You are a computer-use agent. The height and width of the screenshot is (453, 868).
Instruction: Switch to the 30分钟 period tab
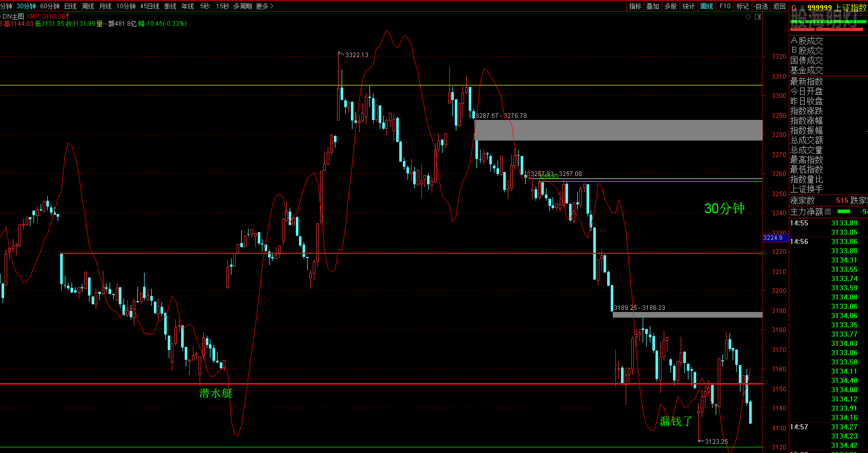click(x=26, y=6)
